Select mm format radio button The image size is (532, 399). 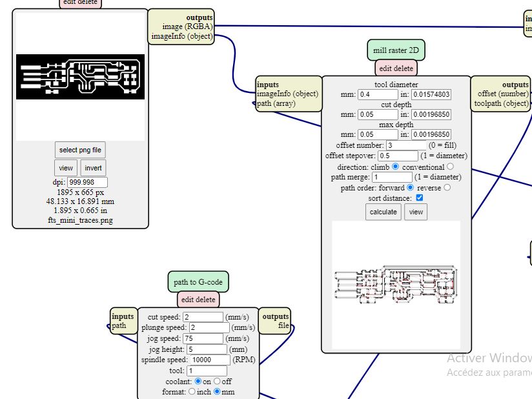pyautogui.click(x=217, y=391)
